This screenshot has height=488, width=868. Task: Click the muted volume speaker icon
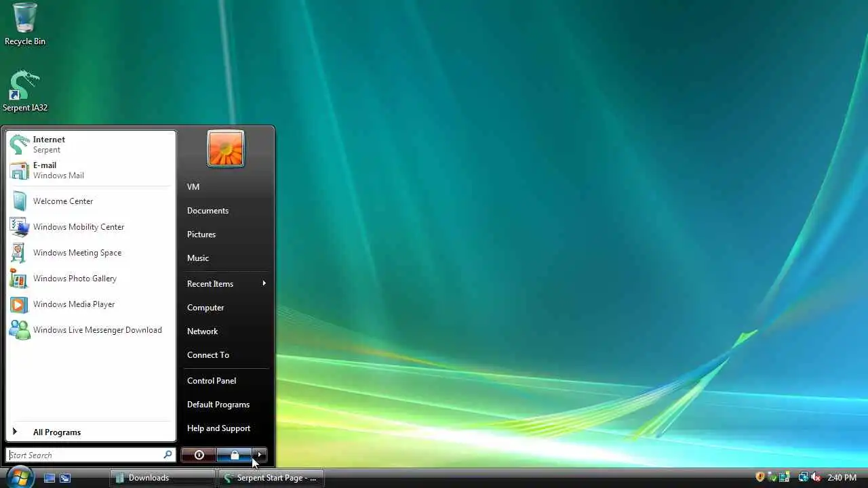(816, 478)
